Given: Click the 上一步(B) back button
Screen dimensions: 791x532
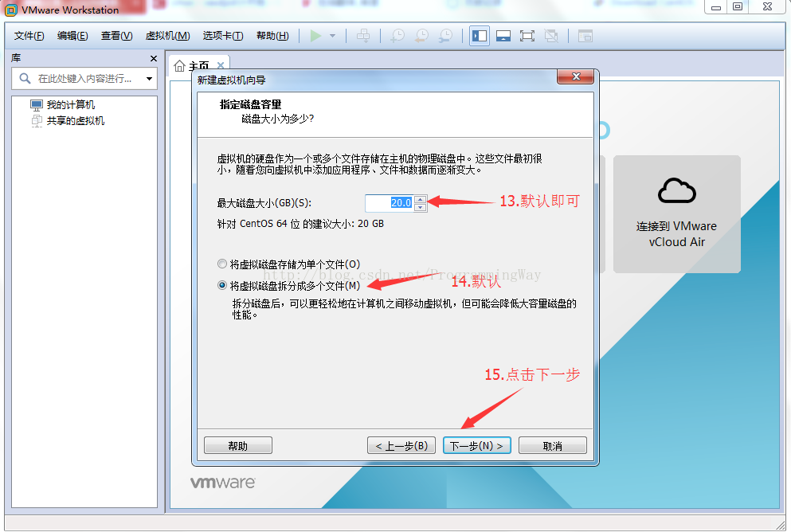Looking at the screenshot, I should (401, 446).
